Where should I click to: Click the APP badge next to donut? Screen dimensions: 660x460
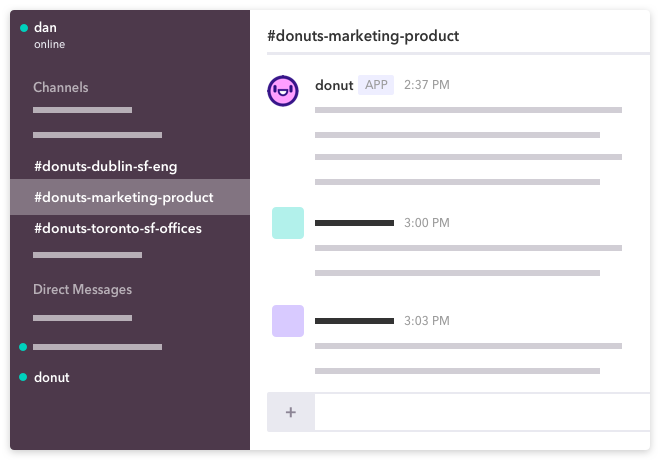376,85
